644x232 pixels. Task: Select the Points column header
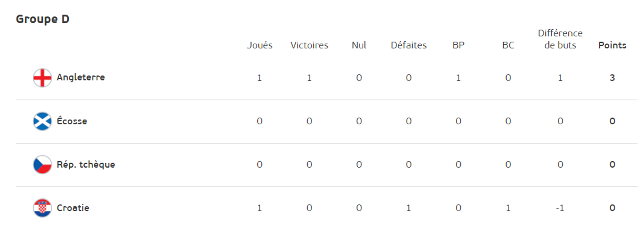coord(612,45)
